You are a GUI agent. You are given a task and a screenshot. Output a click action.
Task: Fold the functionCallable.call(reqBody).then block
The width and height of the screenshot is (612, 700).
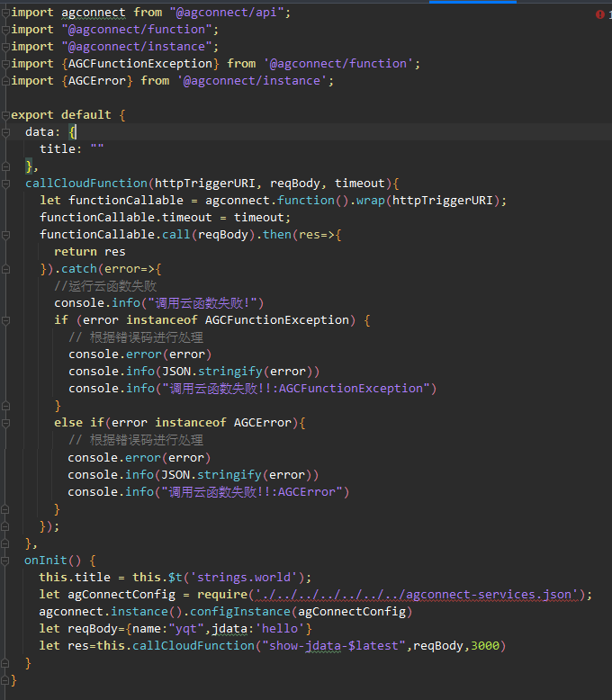(5, 235)
